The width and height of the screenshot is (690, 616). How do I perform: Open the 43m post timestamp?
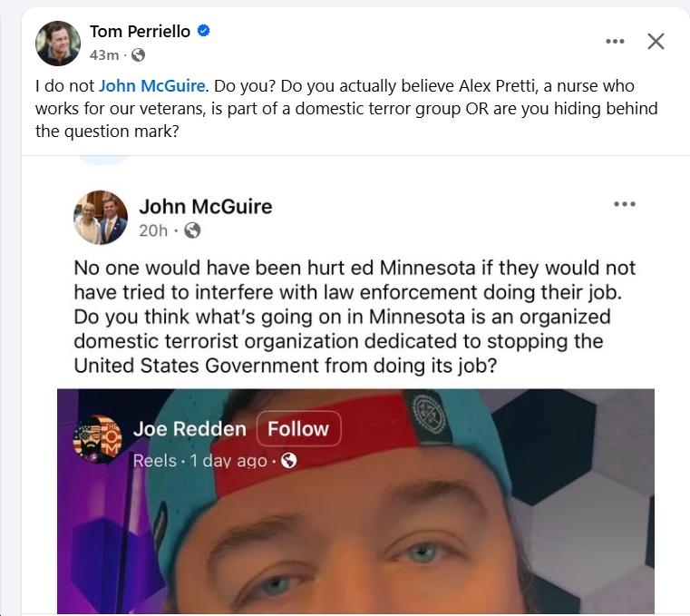click(x=104, y=55)
